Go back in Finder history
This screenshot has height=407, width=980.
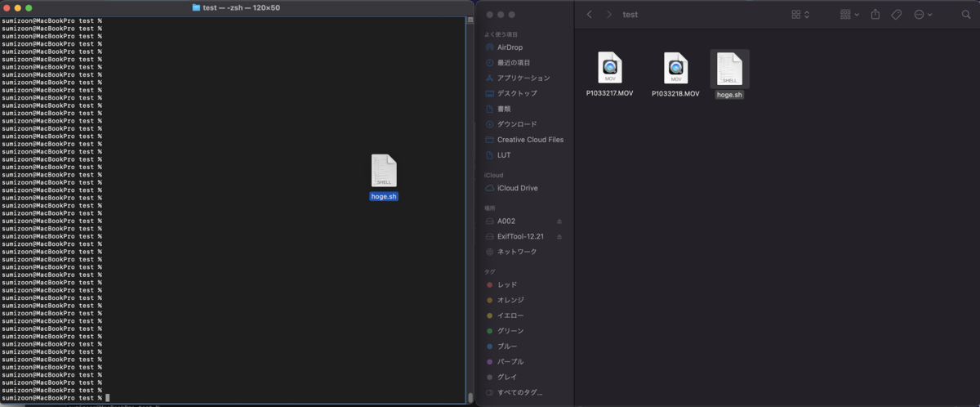(x=590, y=15)
